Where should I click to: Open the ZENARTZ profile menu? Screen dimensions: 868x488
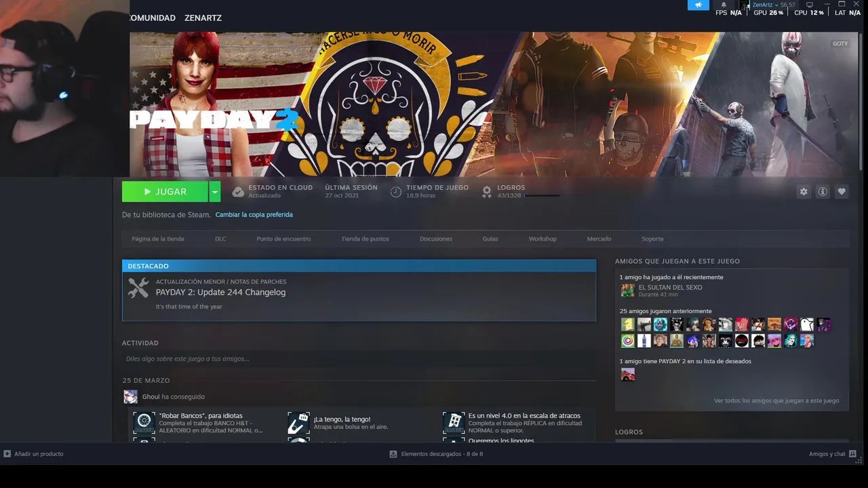[203, 18]
